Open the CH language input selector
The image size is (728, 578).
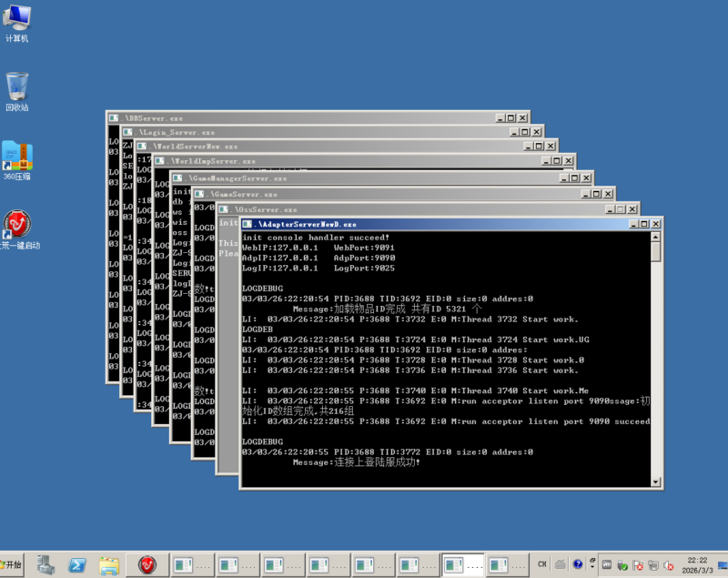pos(542,564)
